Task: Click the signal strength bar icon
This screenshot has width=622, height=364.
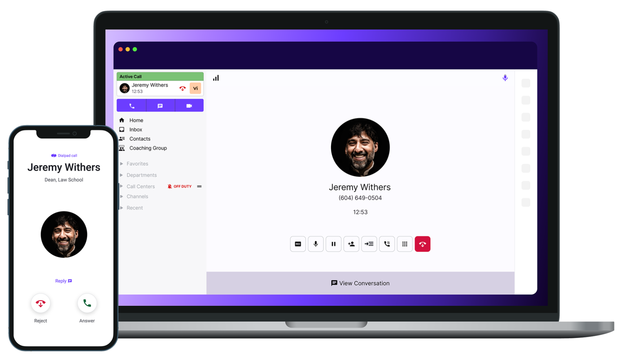Action: coord(216,78)
